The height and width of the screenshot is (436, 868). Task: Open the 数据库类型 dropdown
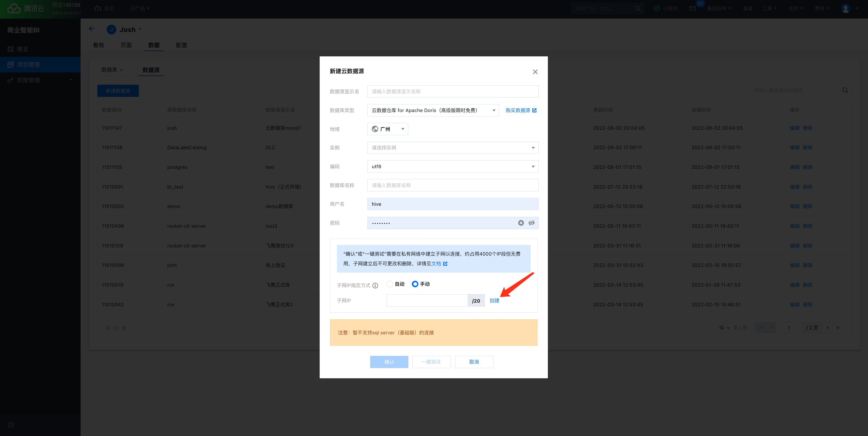[x=433, y=110]
